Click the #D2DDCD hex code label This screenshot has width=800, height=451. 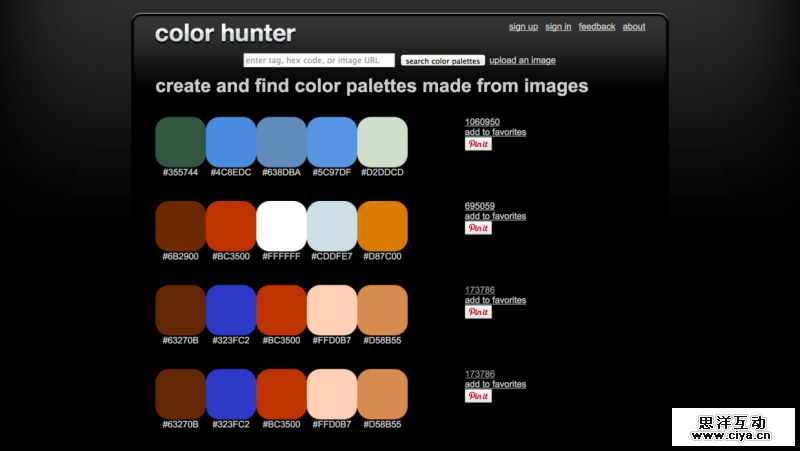[382, 172]
